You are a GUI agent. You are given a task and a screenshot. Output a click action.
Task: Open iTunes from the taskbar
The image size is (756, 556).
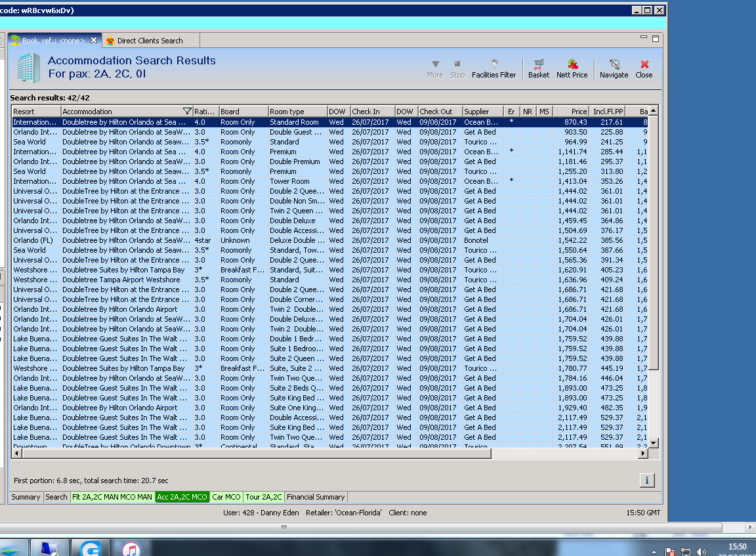click(x=131, y=549)
